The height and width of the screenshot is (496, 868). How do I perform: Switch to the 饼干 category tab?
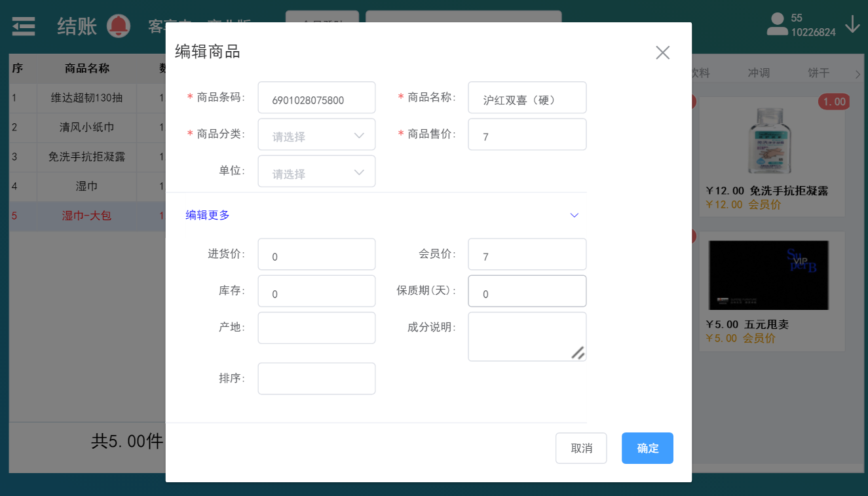(x=818, y=73)
